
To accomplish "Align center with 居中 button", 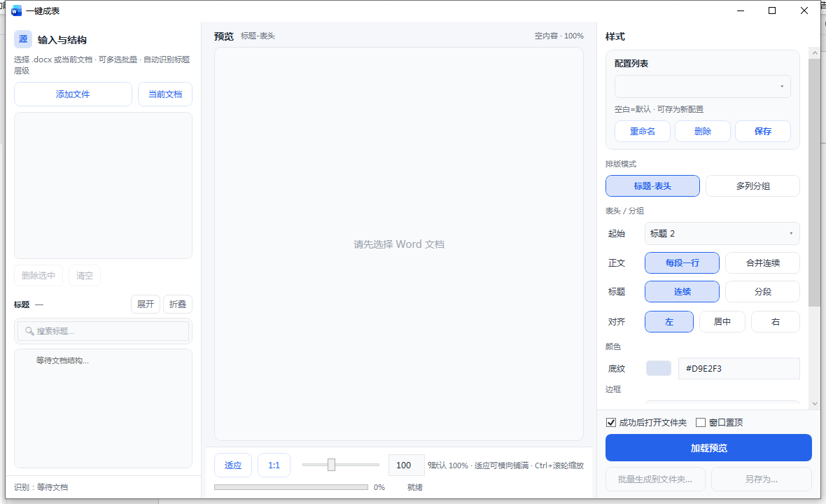I will point(722,322).
